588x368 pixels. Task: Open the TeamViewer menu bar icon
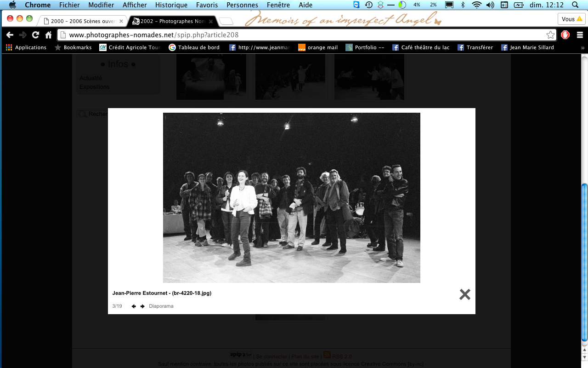click(x=357, y=5)
